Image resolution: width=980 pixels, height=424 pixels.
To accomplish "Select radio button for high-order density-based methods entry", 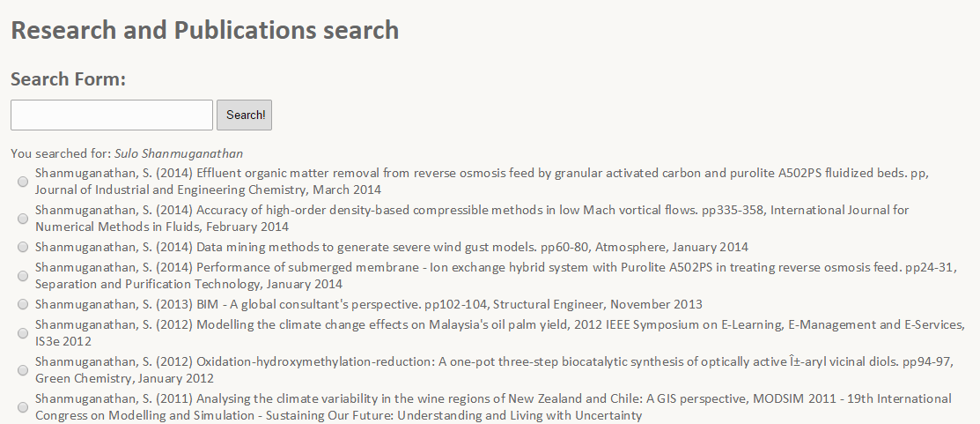I will tap(23, 219).
